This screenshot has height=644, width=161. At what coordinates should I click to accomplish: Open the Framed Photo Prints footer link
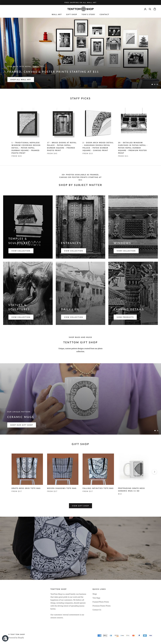click(101, 602)
